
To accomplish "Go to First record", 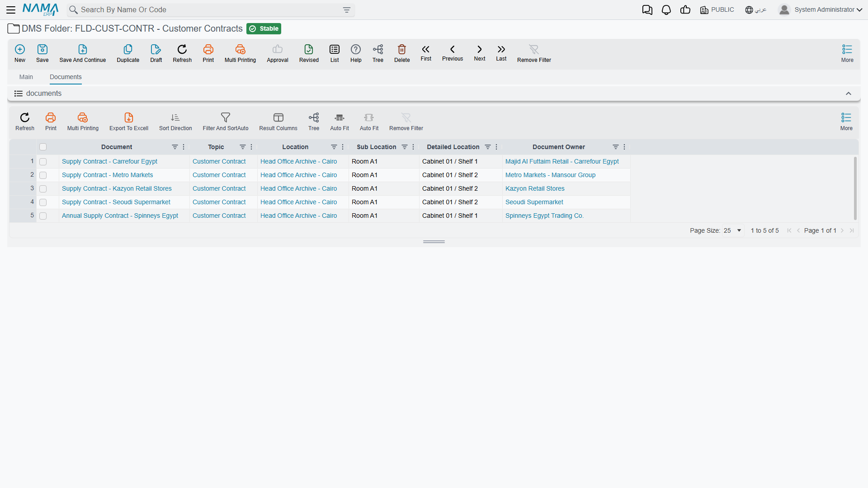I will pyautogui.click(x=426, y=52).
